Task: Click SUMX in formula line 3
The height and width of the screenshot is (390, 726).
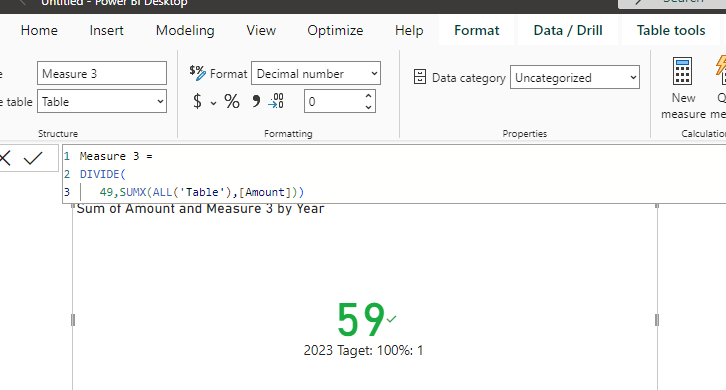Action: pos(133,192)
